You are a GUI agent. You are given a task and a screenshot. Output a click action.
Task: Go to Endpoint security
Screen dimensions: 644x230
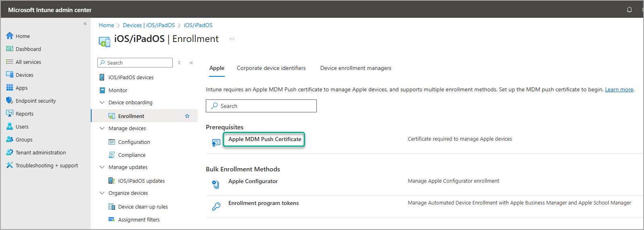pyautogui.click(x=36, y=101)
